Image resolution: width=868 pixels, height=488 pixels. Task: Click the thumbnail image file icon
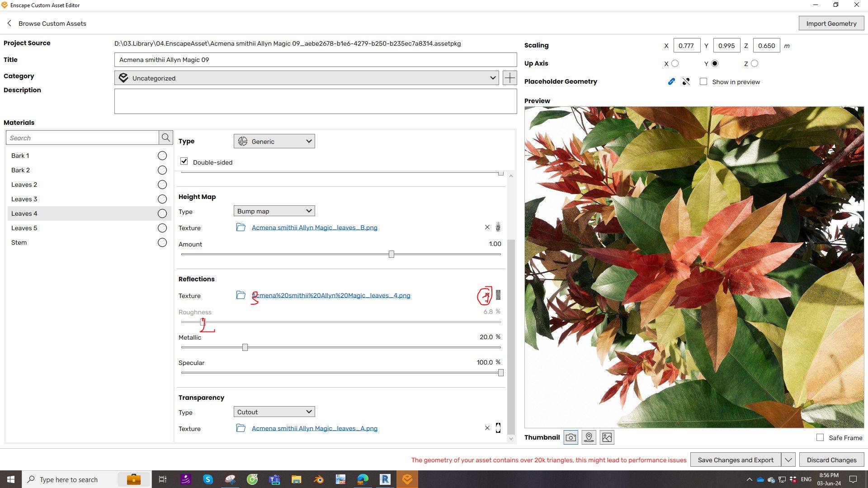[x=607, y=437]
